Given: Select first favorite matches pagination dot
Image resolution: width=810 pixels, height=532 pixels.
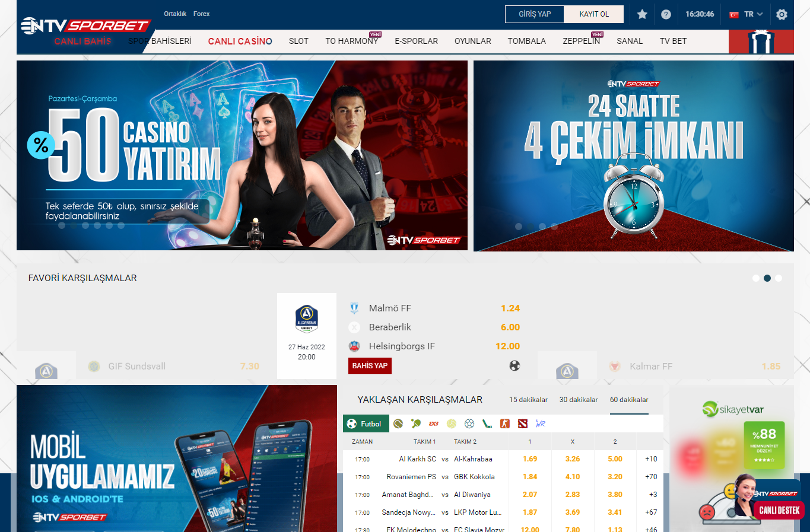Looking at the screenshot, I should click(x=755, y=278).
